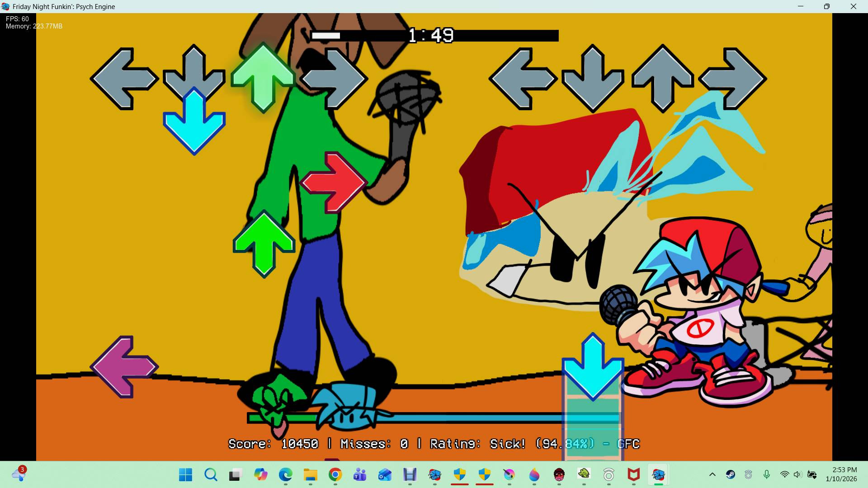Viewport: 868px width, 488px height.
Task: Open Windows Search from the taskbar
Action: [x=211, y=475]
